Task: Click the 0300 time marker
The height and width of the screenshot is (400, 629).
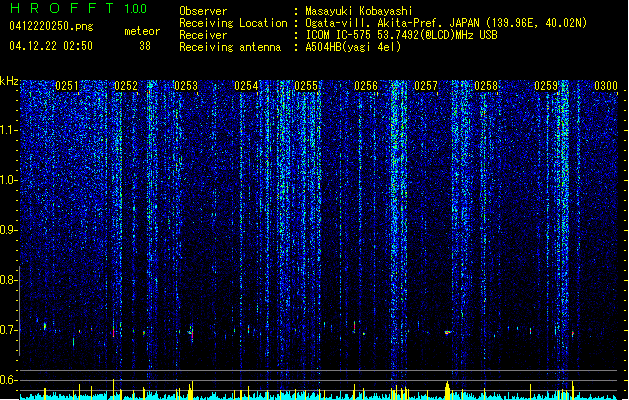Action: pos(606,85)
